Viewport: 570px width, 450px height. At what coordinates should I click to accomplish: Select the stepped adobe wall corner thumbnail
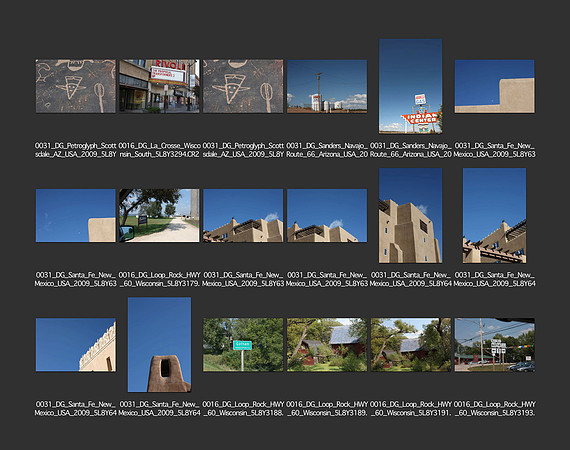(494, 86)
